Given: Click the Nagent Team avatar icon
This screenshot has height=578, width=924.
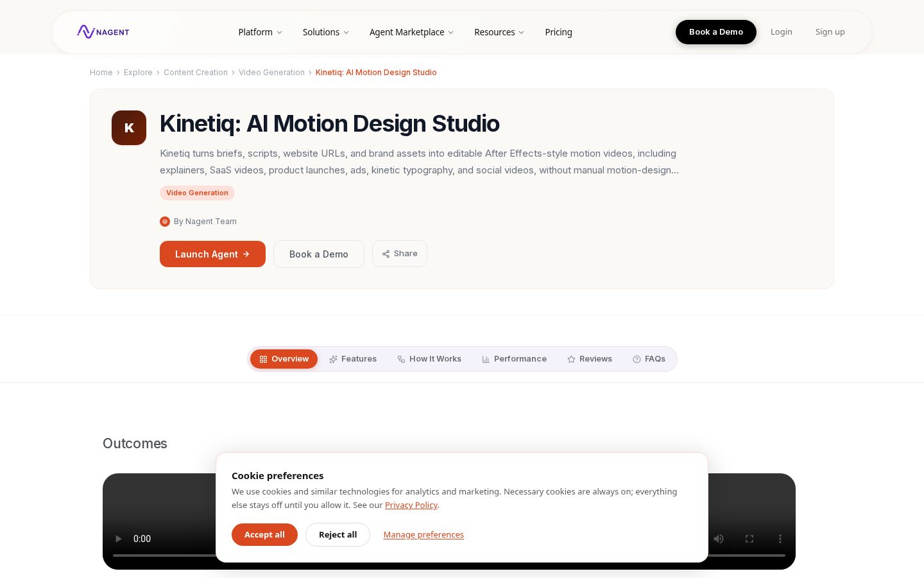Looking at the screenshot, I should (165, 222).
